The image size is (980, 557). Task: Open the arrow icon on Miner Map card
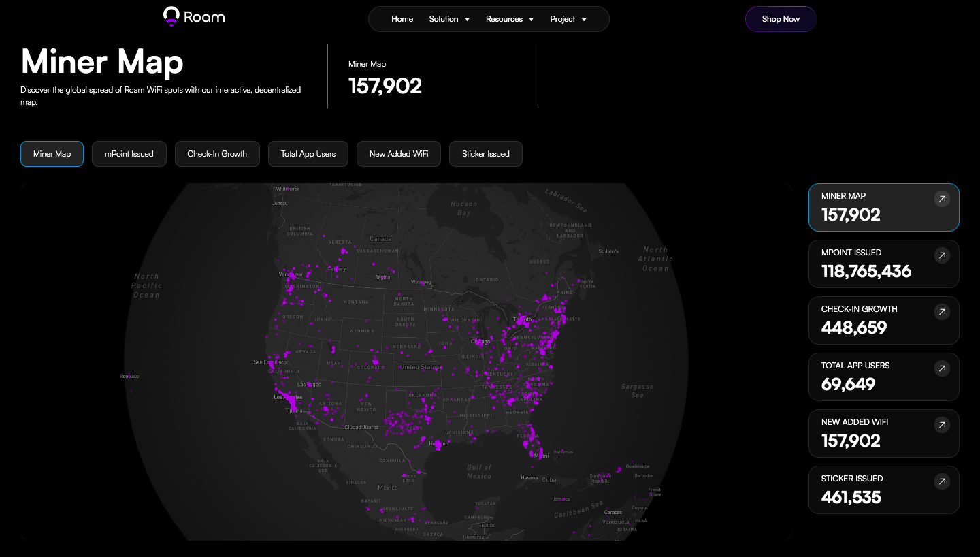coord(942,199)
